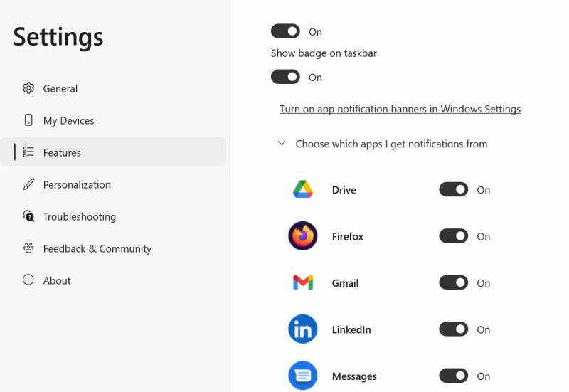The image size is (569, 392).
Task: Toggle Gmail notifications off
Action: point(453,282)
